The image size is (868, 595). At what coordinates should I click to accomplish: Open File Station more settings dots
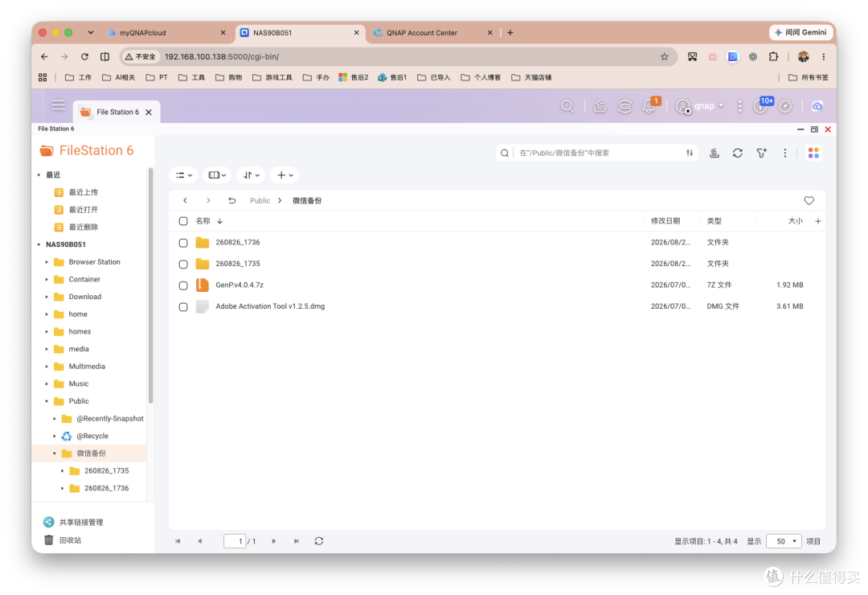click(785, 153)
